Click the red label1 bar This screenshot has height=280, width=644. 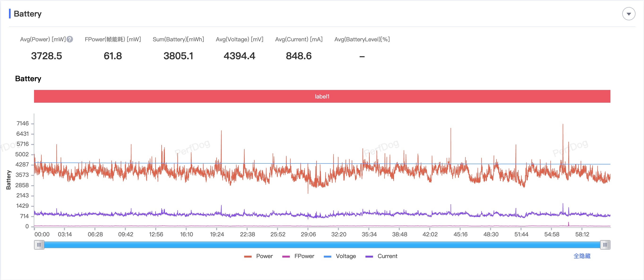(322, 96)
